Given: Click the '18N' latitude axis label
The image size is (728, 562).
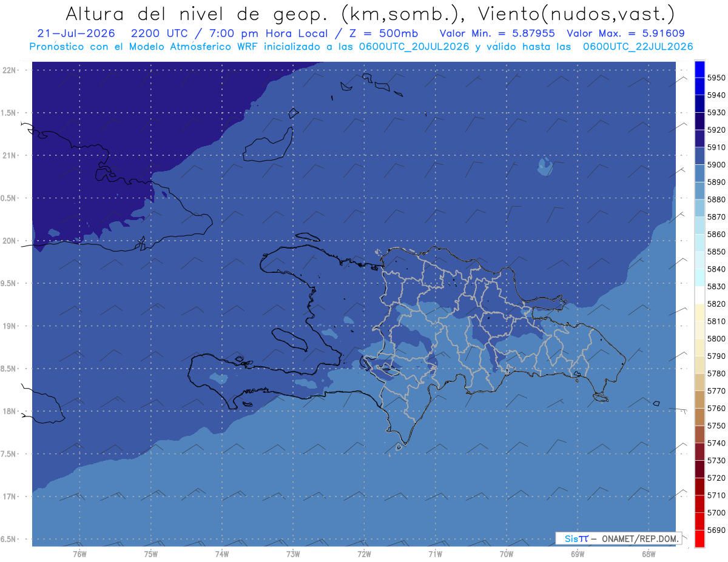Looking at the screenshot, I should click(9, 412).
